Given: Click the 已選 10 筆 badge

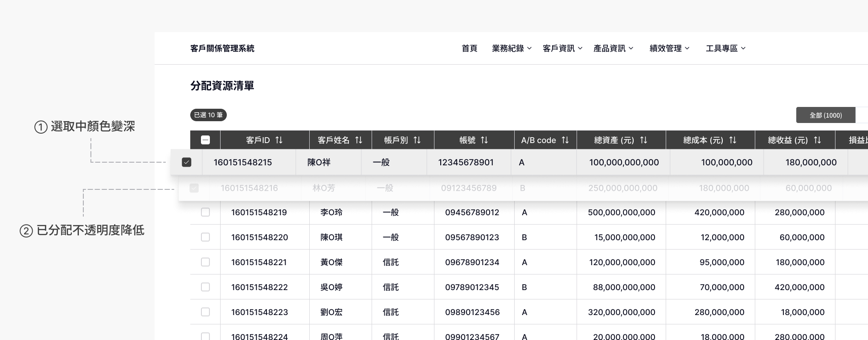Looking at the screenshot, I should click(209, 115).
